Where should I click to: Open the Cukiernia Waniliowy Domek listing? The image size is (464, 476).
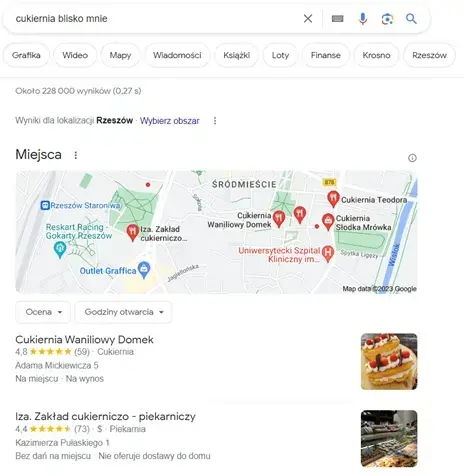click(x=84, y=340)
